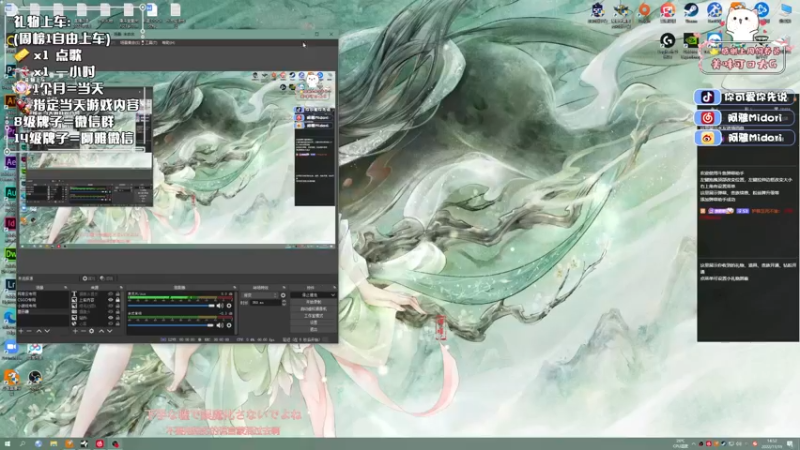This screenshot has width=800, height=450.
Task: Select the 显示器 scene in list
Action: pos(42,311)
